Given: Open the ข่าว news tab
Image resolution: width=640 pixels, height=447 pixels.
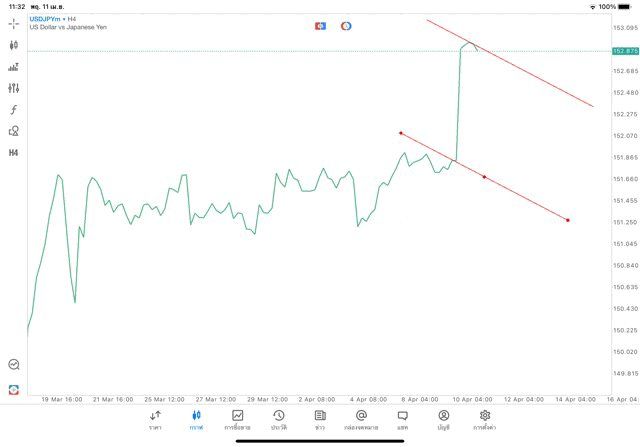Looking at the screenshot, I should pos(320,420).
